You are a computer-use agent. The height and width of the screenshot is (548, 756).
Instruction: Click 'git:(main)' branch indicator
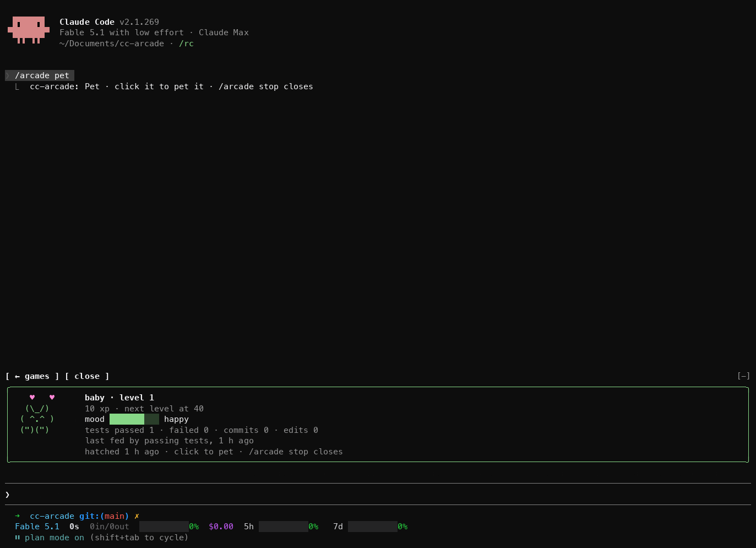pyautogui.click(x=104, y=516)
